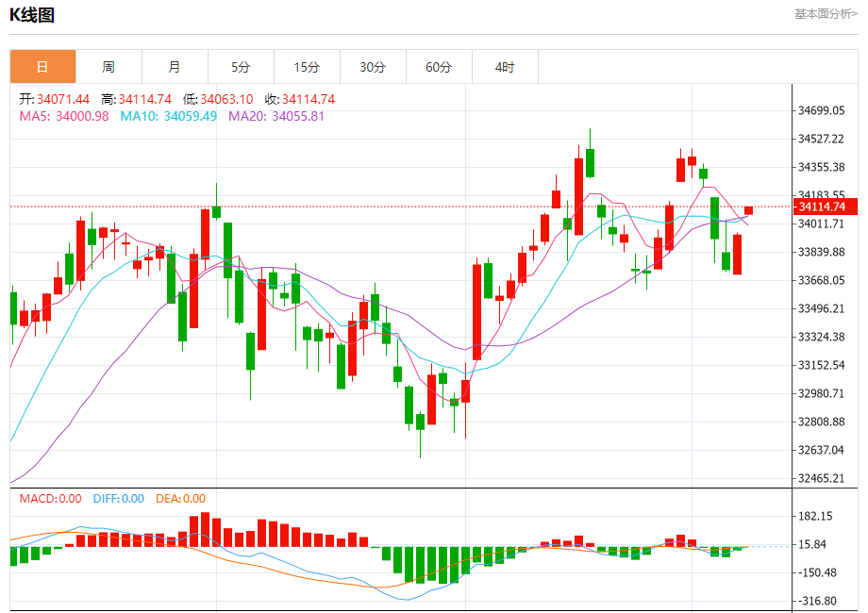Screen dimensions: 868x613
Task: Click the 33668.05 price axis label
Action: (x=822, y=280)
